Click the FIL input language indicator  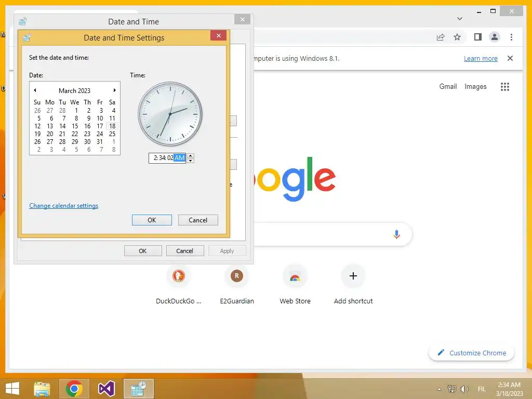tap(482, 389)
